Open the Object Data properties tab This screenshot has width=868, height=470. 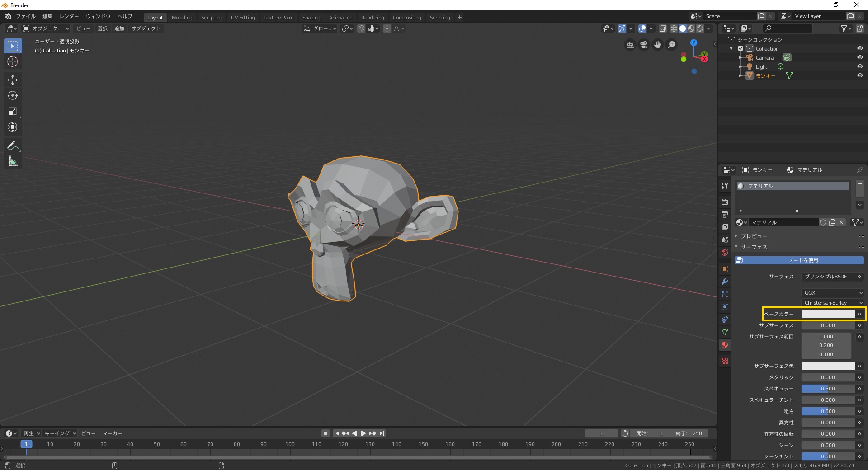tap(725, 332)
